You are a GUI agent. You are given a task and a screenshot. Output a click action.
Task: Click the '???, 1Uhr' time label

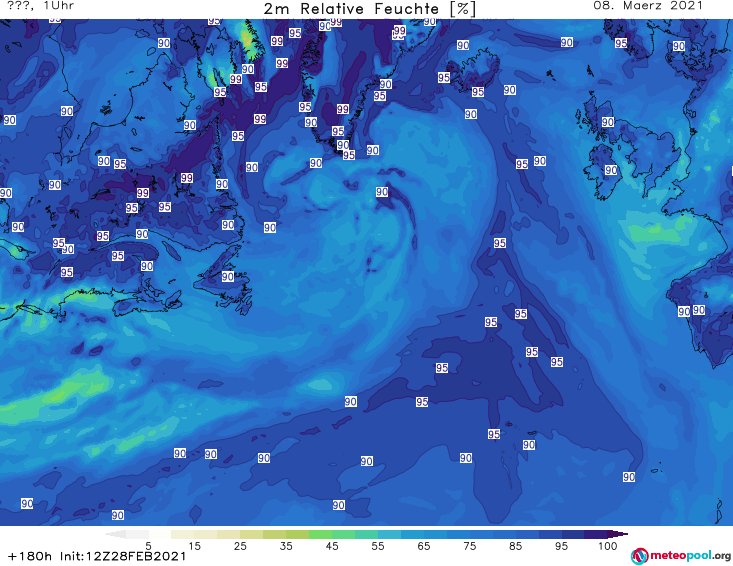41,6
